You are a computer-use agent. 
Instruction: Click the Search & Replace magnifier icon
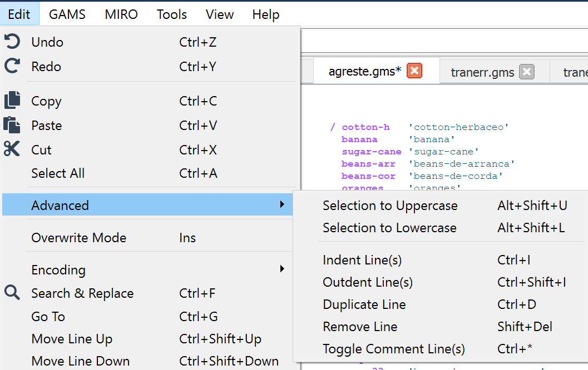12,293
